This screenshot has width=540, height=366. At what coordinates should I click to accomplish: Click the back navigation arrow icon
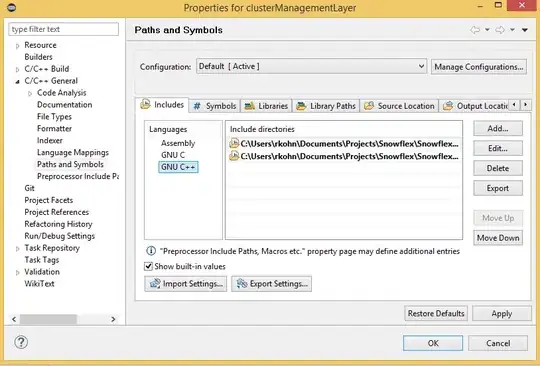click(475, 30)
